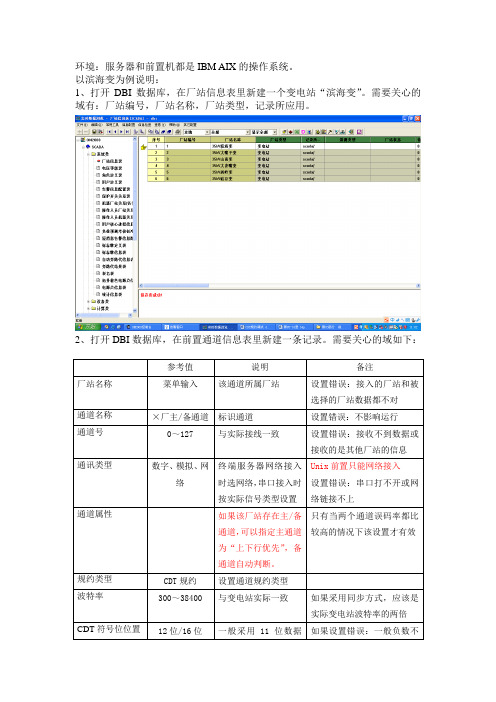Click the plus add-record toolbar button
The width and height of the screenshot is (496, 702).
79,132
